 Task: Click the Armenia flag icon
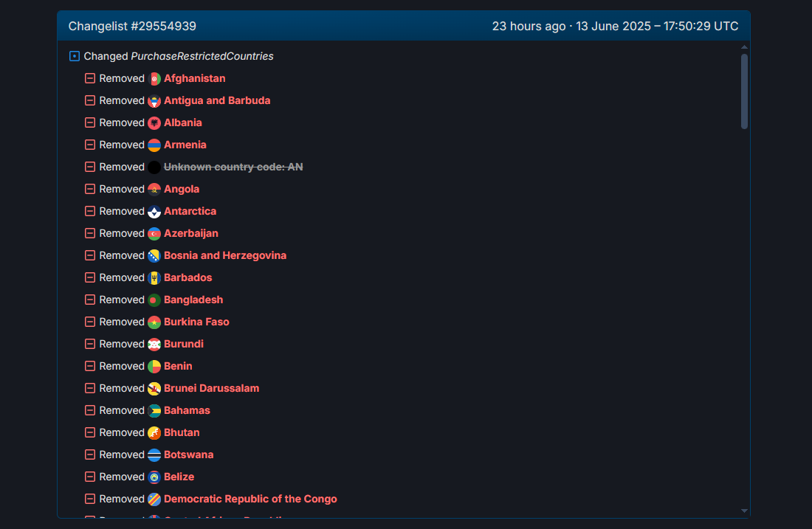click(154, 145)
